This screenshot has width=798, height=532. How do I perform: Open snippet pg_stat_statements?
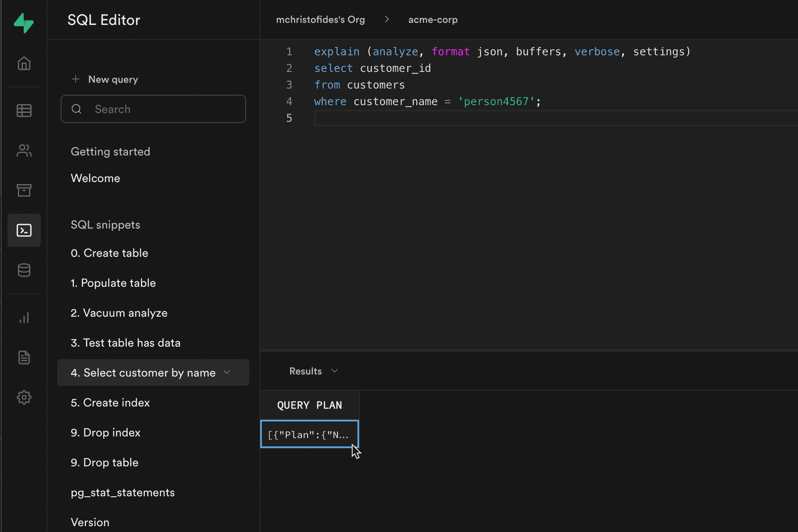(123, 493)
